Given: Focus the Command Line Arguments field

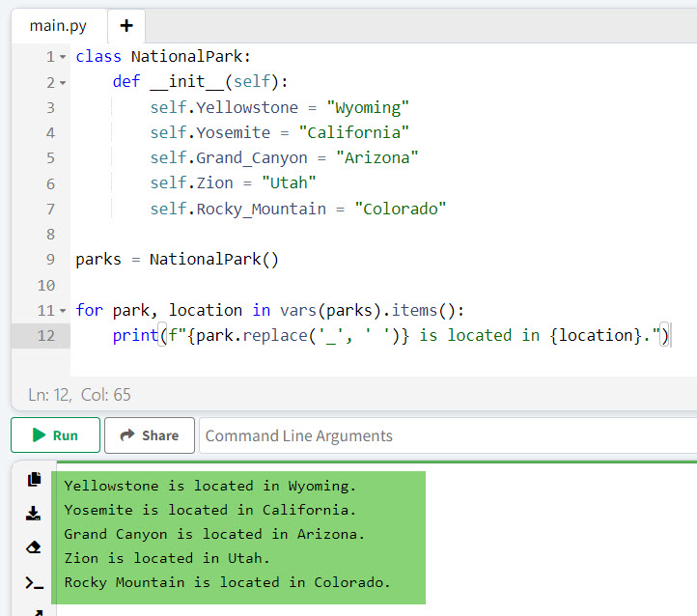Looking at the screenshot, I should tap(448, 435).
